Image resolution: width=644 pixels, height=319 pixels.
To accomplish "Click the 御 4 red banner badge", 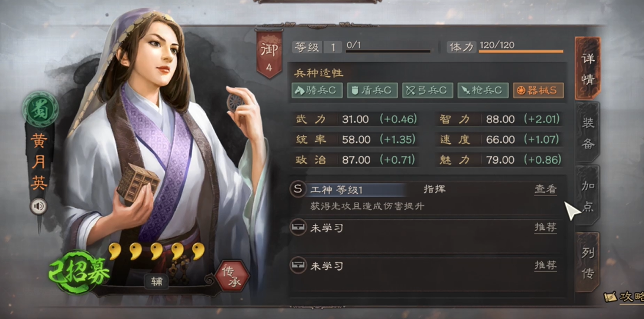I will tap(269, 53).
